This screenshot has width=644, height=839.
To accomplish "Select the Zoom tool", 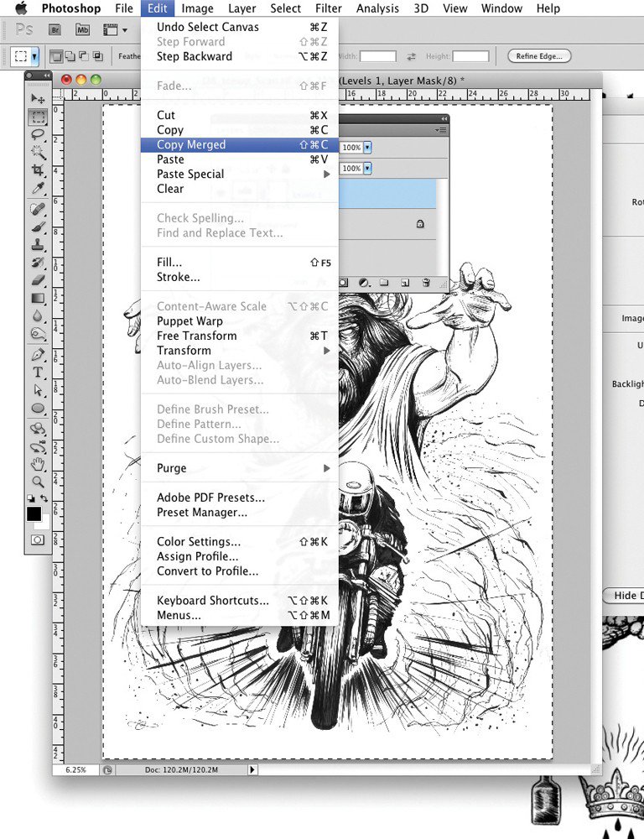I will coord(38,482).
